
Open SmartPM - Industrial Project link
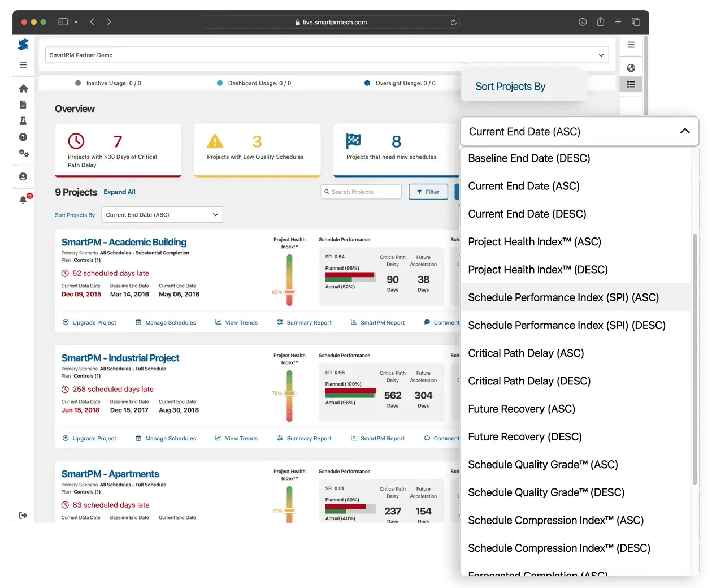click(x=120, y=358)
